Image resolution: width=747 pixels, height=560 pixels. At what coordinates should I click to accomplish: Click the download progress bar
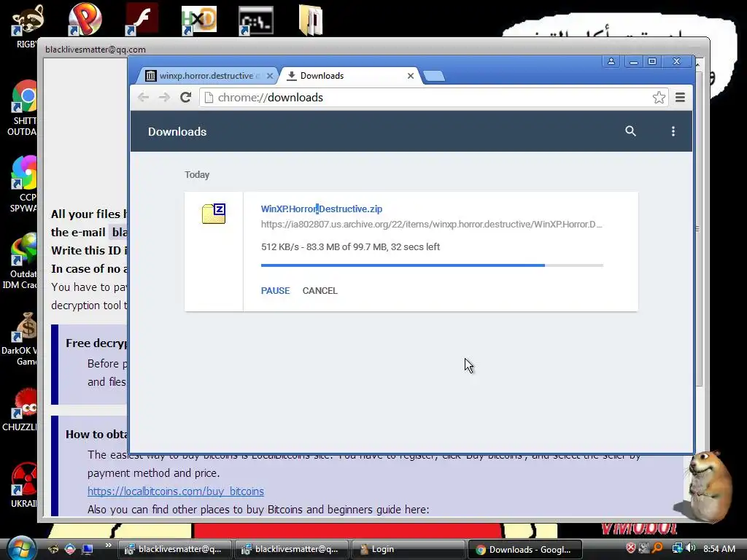432,265
